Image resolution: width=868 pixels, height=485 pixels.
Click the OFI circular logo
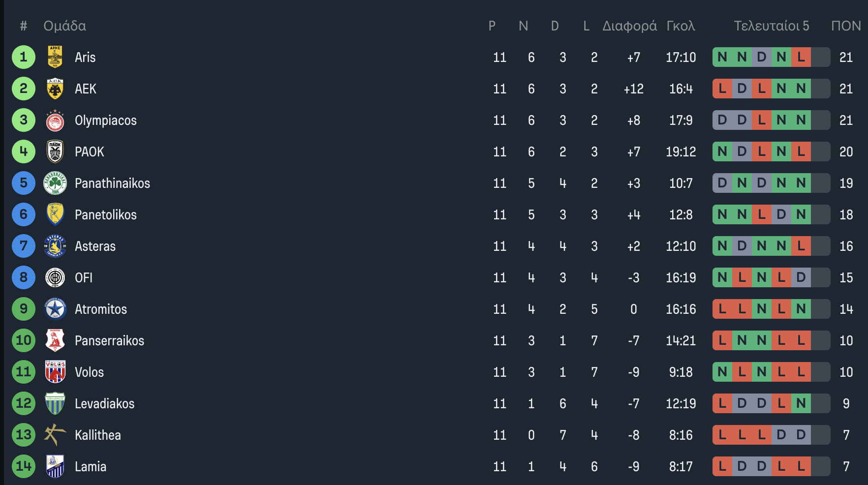pyautogui.click(x=55, y=277)
